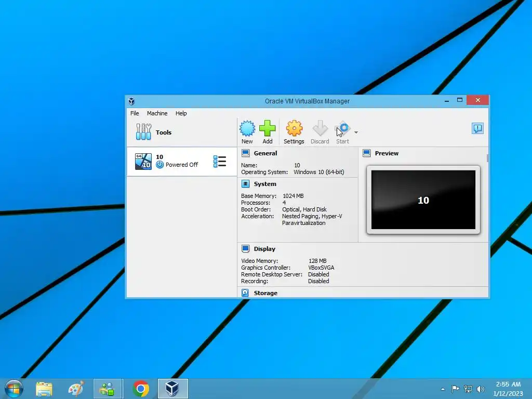Create a new VM with New icon
The image size is (532, 399).
click(x=247, y=129)
